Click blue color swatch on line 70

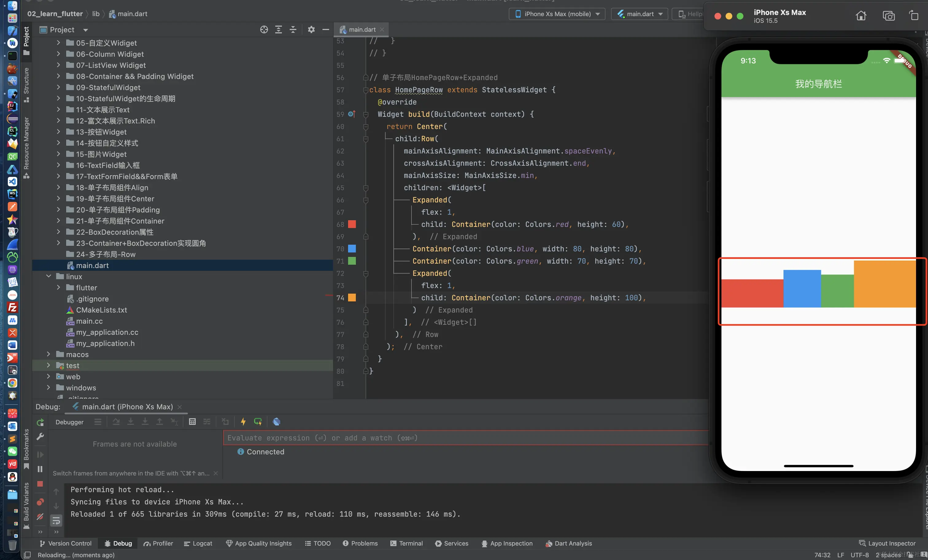352,249
